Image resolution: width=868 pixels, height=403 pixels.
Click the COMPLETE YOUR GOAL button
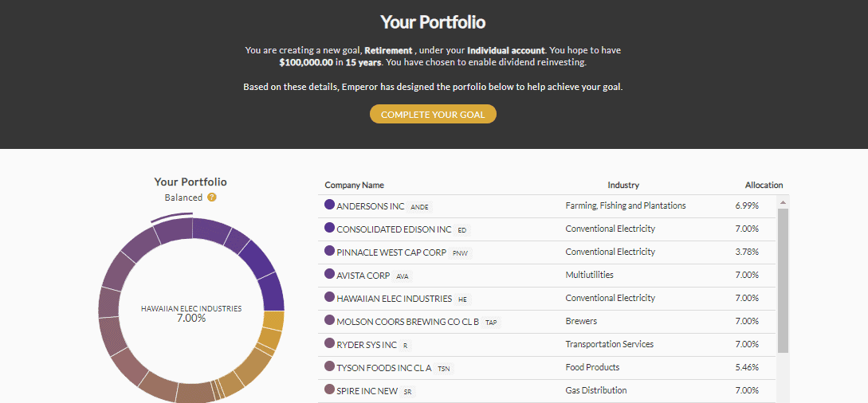click(x=433, y=115)
